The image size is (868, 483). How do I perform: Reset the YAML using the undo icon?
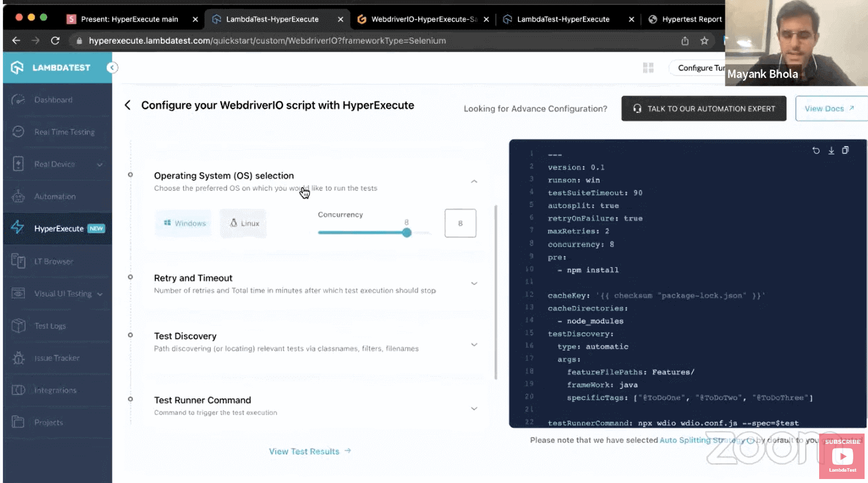[816, 150]
